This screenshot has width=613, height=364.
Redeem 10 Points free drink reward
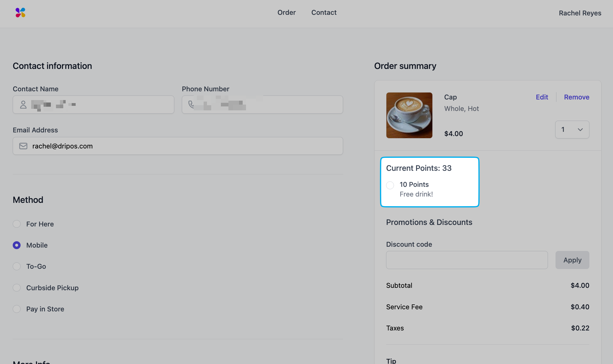(390, 185)
